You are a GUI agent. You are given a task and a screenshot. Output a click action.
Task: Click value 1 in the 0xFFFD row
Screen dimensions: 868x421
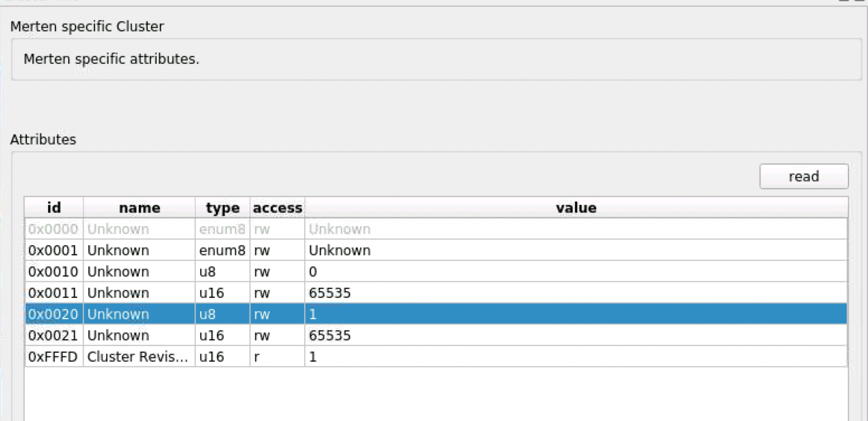pos(576,357)
